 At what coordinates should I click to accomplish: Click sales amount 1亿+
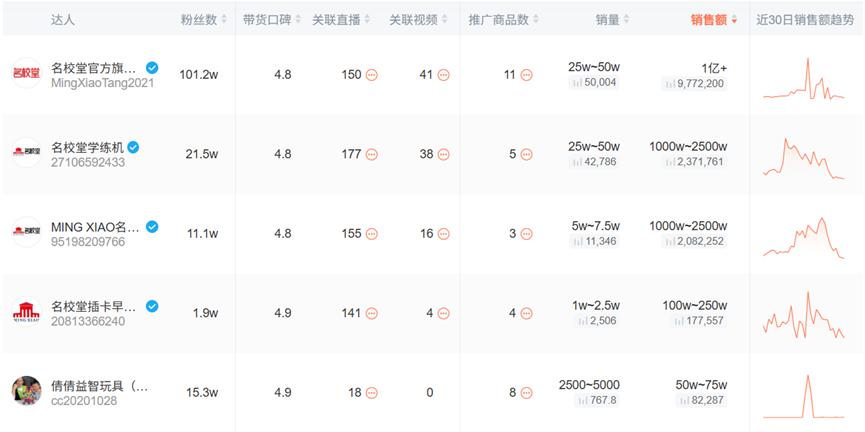[714, 68]
